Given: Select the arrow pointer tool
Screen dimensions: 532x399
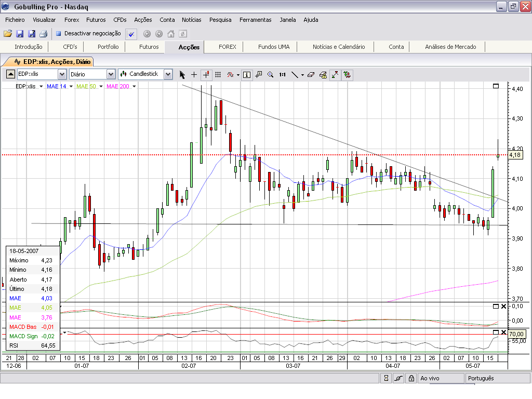Looking at the screenshot, I should (182, 74).
